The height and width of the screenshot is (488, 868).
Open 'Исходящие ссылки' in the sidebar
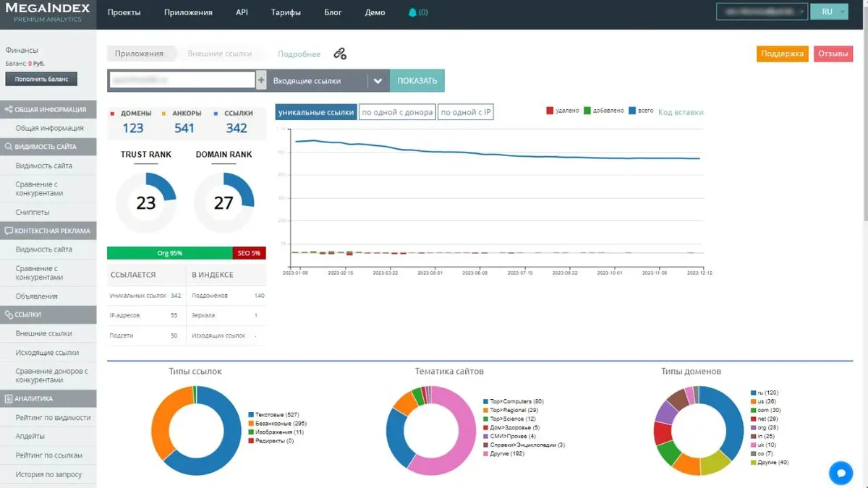pos(48,352)
